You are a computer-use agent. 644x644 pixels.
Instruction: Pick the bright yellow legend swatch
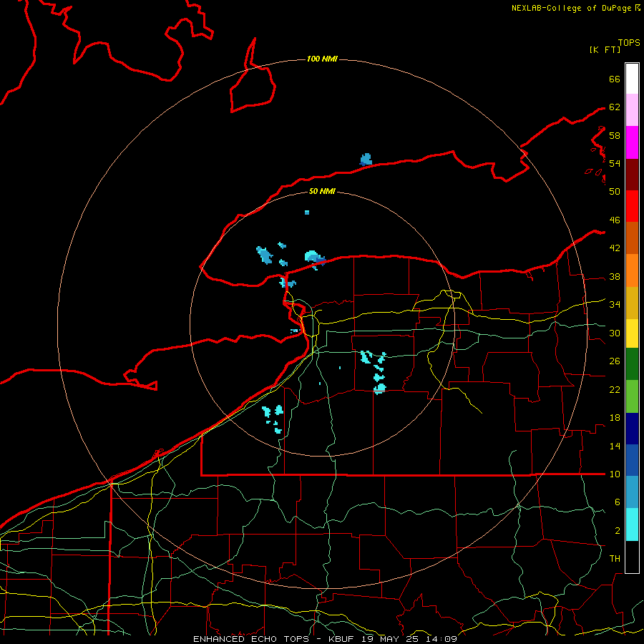click(x=632, y=333)
